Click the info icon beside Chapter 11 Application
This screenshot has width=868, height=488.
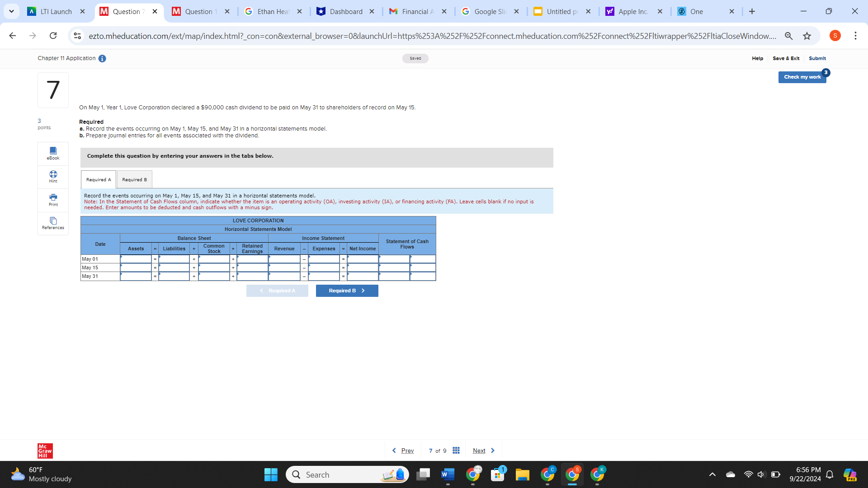coord(102,58)
